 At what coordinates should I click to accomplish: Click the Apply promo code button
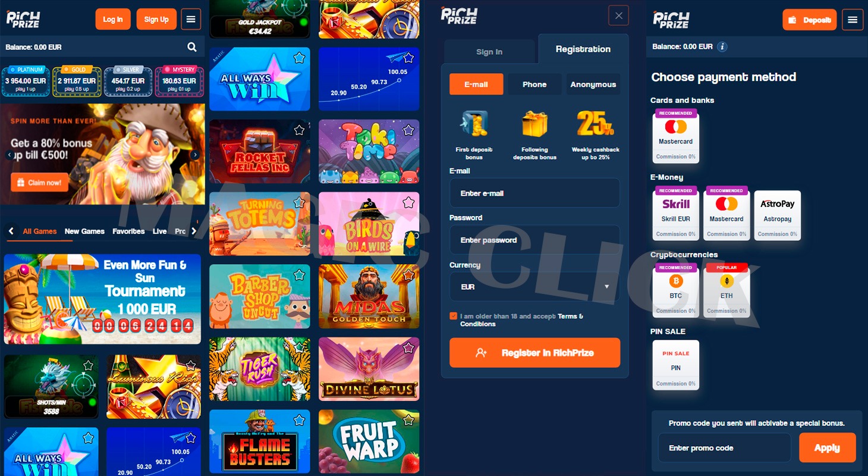(827, 448)
